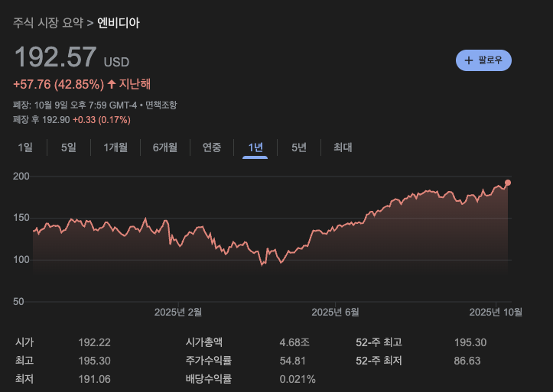The height and width of the screenshot is (392, 553).
Task: Open the 면책조항 disclaimer link
Action: (161, 105)
